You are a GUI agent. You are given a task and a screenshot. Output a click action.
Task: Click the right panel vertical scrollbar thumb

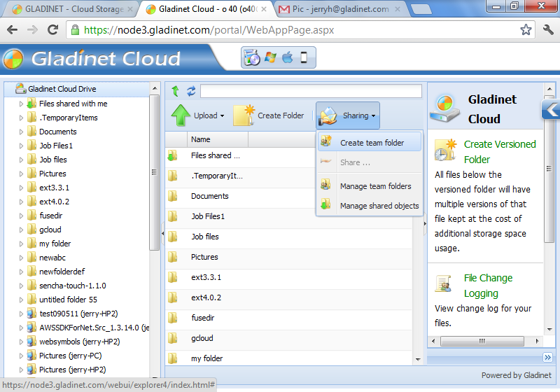tap(549, 169)
